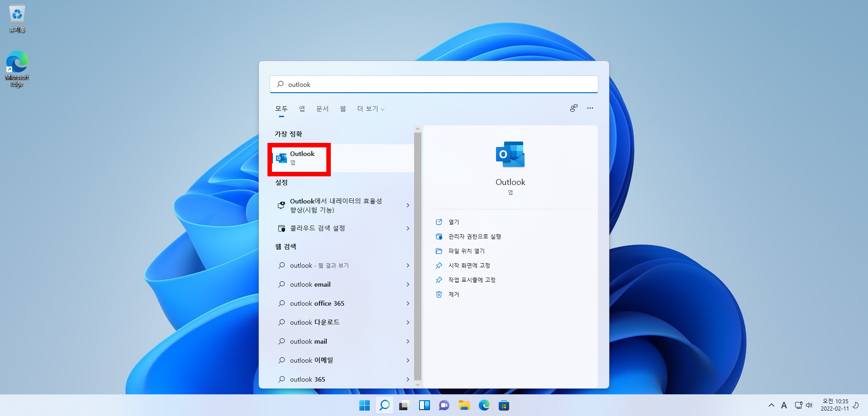Click folder icon beside 파일 위치 열기
The width and height of the screenshot is (868, 416).
[x=439, y=251]
